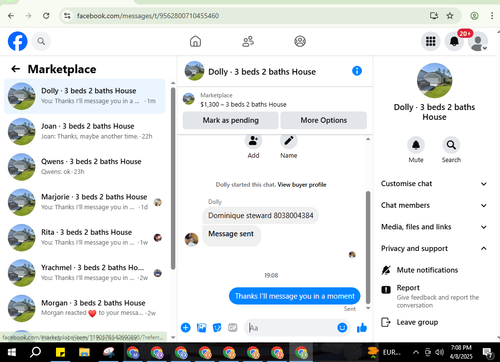Open the Friends icon in top navigation
This screenshot has width=500, height=362.
coord(248,41)
